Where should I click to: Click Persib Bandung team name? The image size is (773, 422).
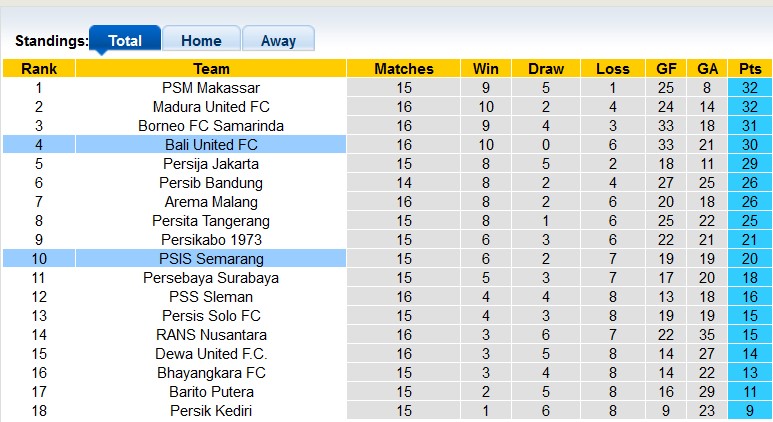(x=211, y=183)
